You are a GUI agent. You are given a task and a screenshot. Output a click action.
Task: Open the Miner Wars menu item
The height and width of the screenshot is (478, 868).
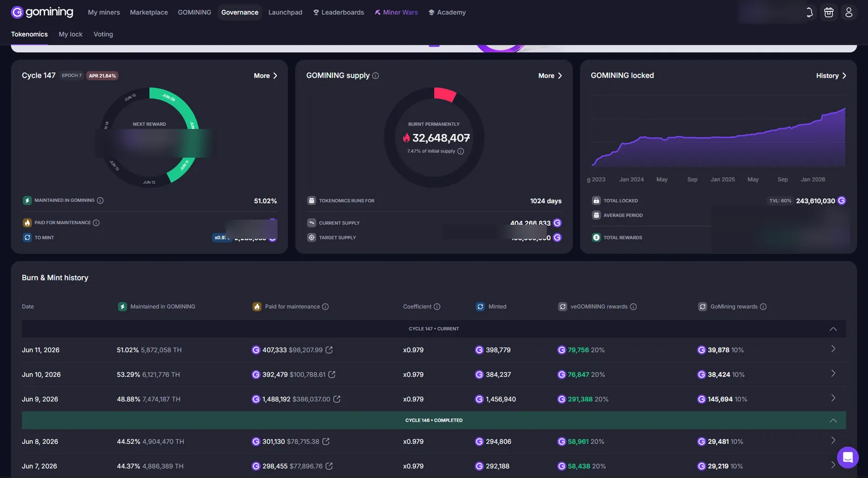[396, 12]
